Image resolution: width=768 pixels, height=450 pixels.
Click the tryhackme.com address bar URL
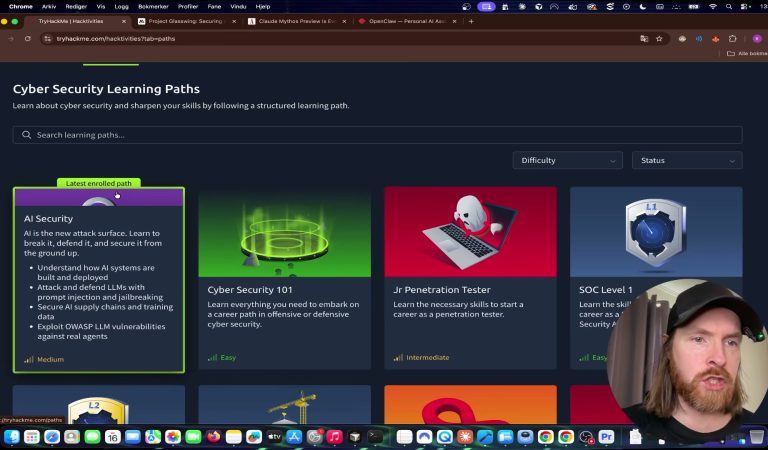tap(116, 38)
